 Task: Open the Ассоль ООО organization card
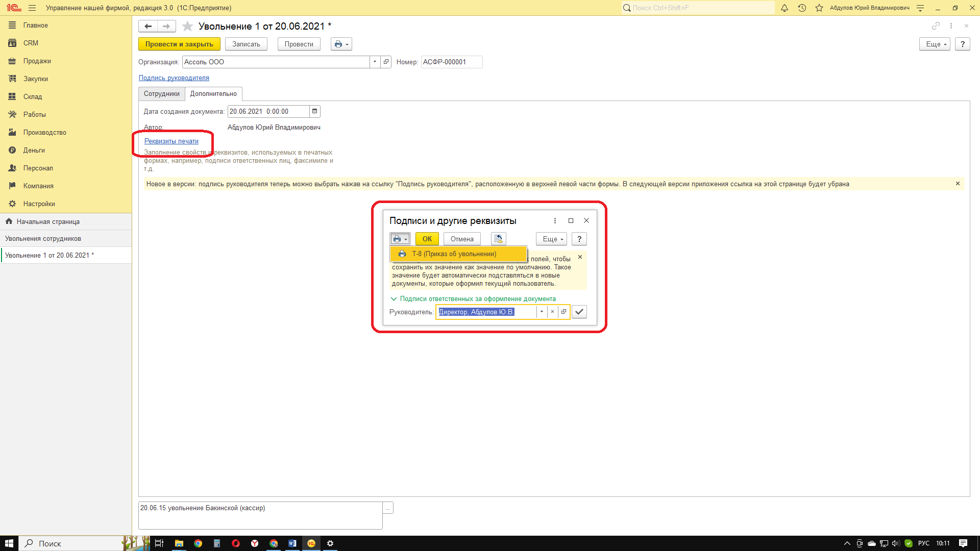[386, 62]
